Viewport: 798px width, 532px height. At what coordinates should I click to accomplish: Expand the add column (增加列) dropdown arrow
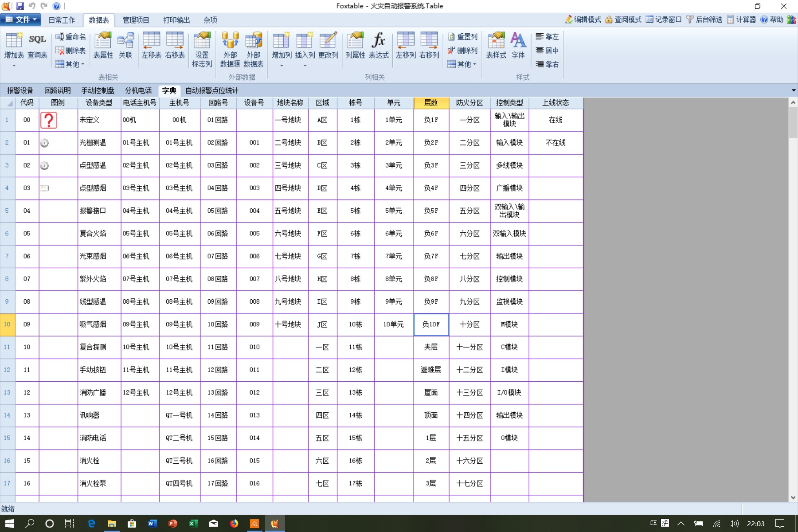[282, 66]
